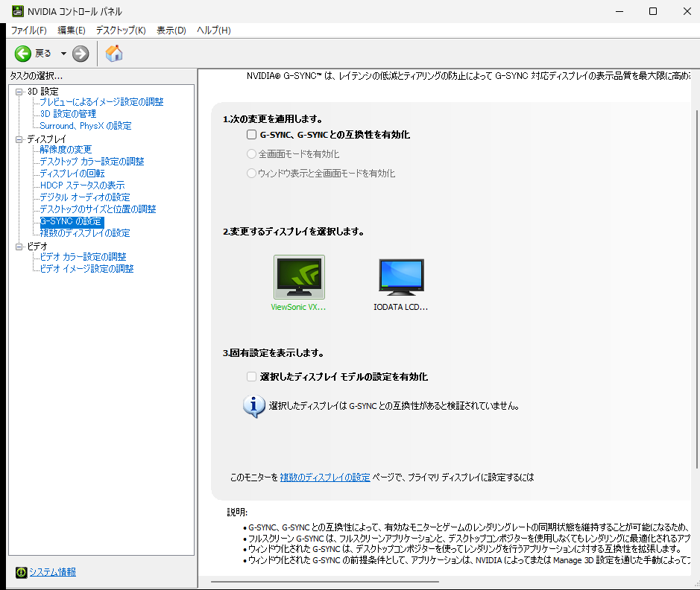Click NVIDIA logo icon in title bar
Screen dimensions: 700x590
[17, 11]
